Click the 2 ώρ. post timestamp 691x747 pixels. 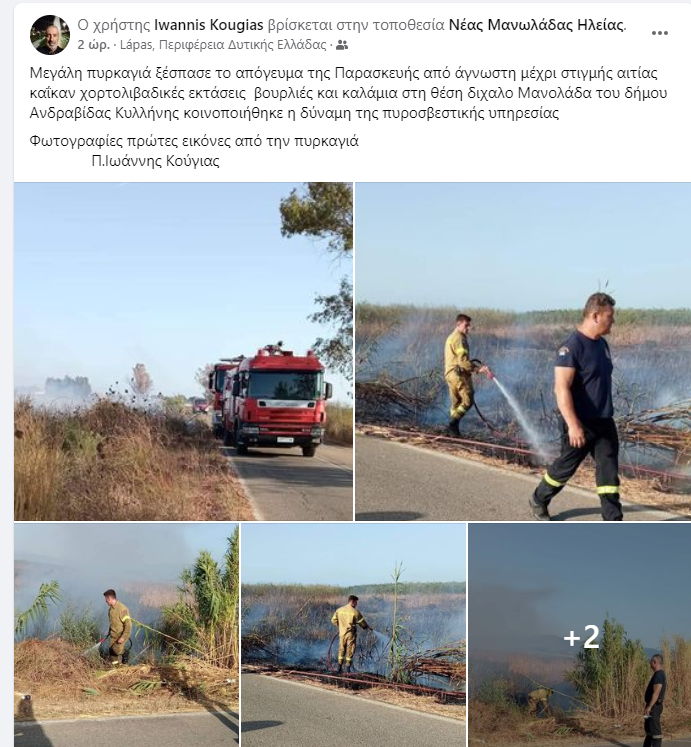pyautogui.click(x=93, y=45)
